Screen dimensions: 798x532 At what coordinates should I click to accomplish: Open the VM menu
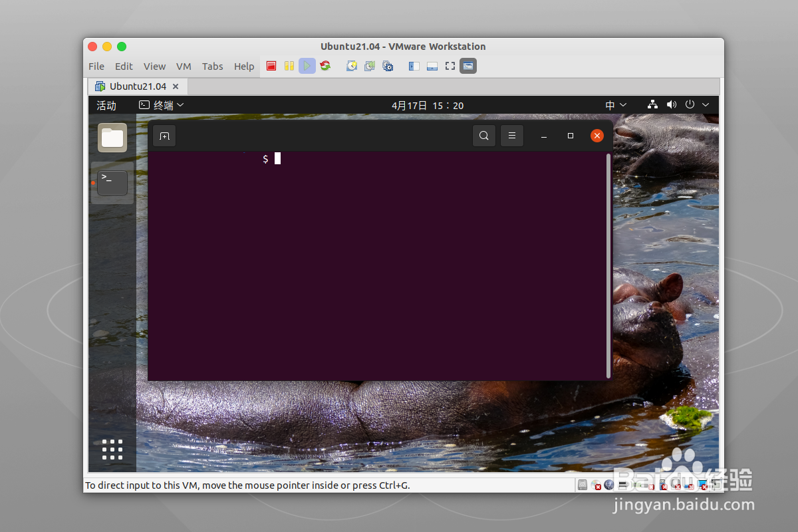point(184,66)
